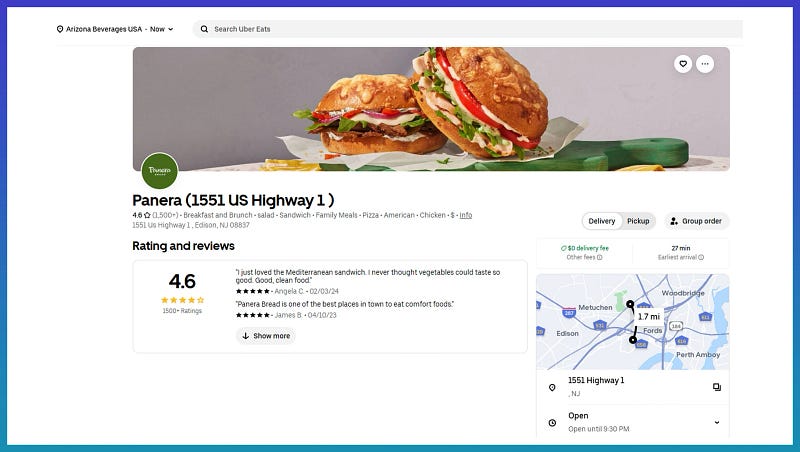Click the location pin icon beside Arizona Beverages USA
This screenshot has height=452, width=800.
[60, 29]
